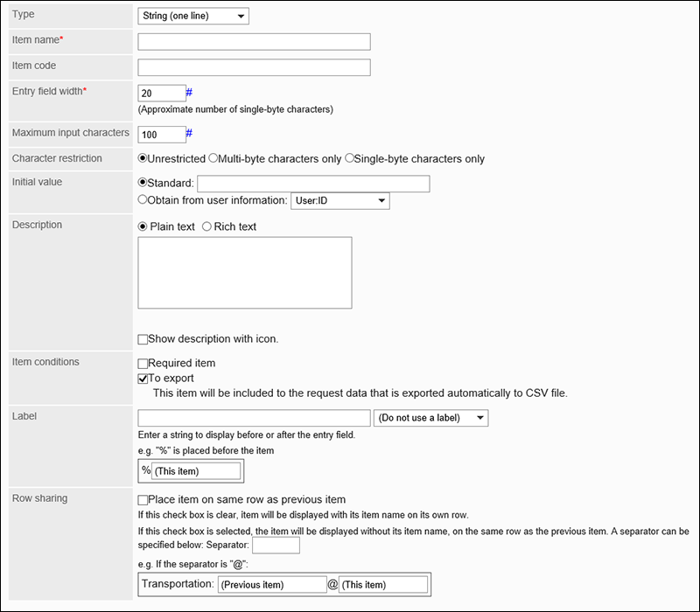This screenshot has width=700, height=612.
Task: Click the Transportation: example label
Action: 178,584
